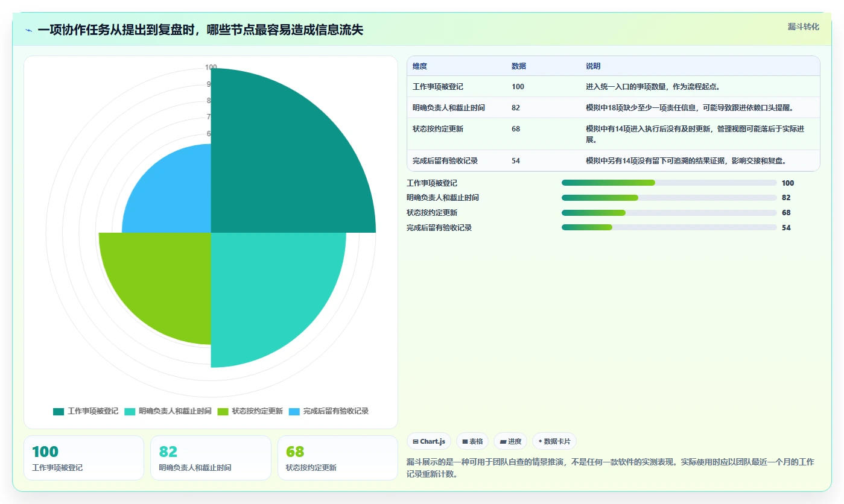Toggle 工作事项被登记 legend color swatch
844x504 pixels.
coord(59,411)
